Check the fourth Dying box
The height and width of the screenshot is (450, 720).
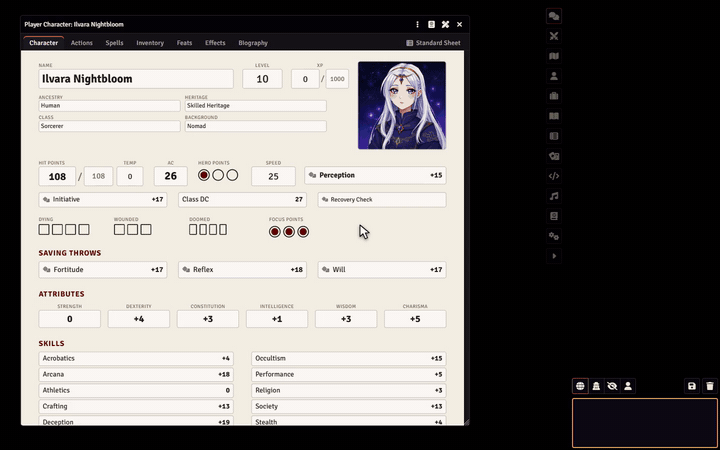point(84,230)
